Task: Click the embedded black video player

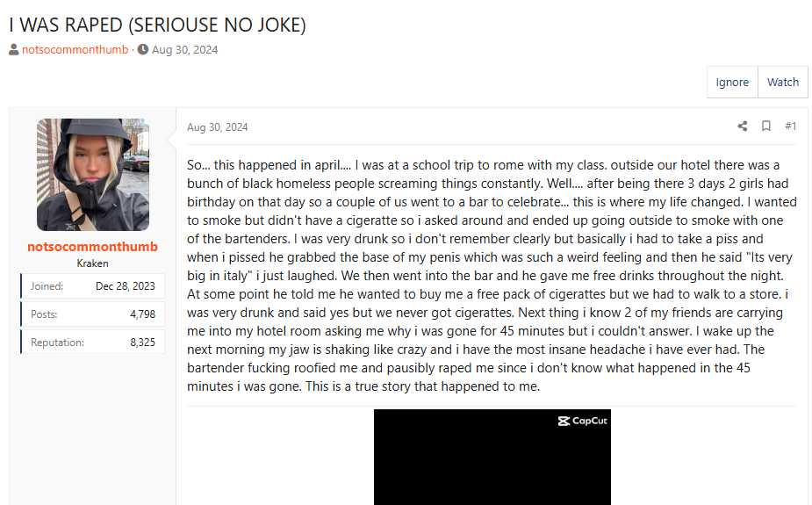Action: tap(492, 461)
